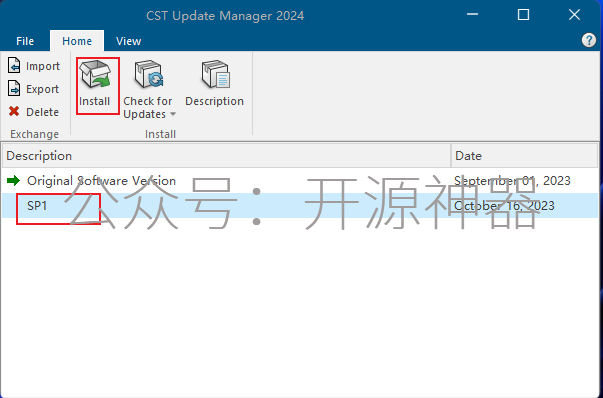This screenshot has height=398, width=603.
Task: Click the September 01, 2023 date cell
Action: tap(512, 181)
